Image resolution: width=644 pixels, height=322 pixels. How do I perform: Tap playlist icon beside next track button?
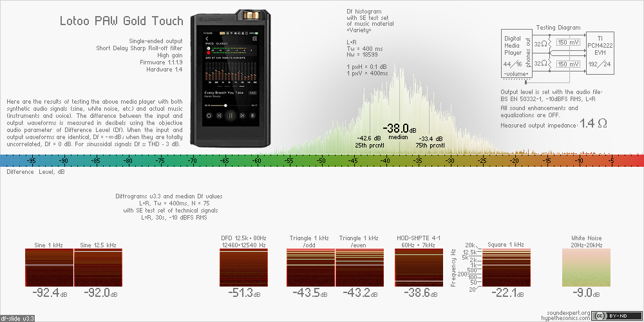tap(252, 116)
